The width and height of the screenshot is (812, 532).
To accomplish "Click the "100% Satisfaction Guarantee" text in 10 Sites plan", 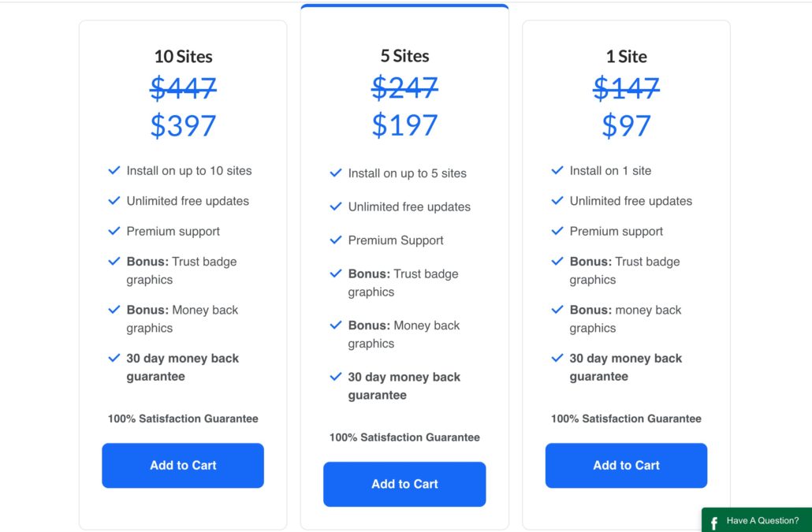I will click(x=182, y=419).
